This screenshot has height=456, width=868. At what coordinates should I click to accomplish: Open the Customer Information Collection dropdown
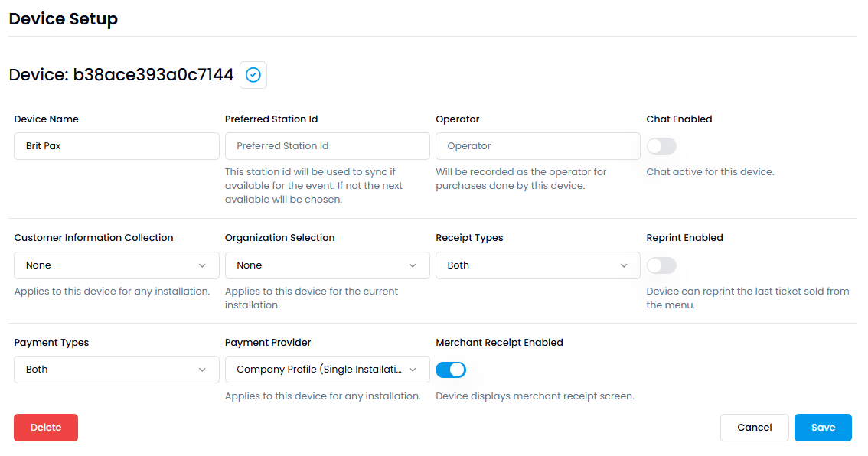coord(107,265)
